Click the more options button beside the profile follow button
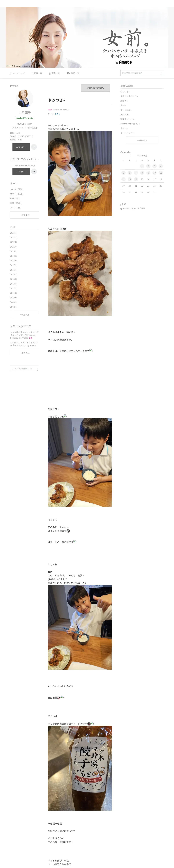 pyautogui.click(x=34, y=147)
